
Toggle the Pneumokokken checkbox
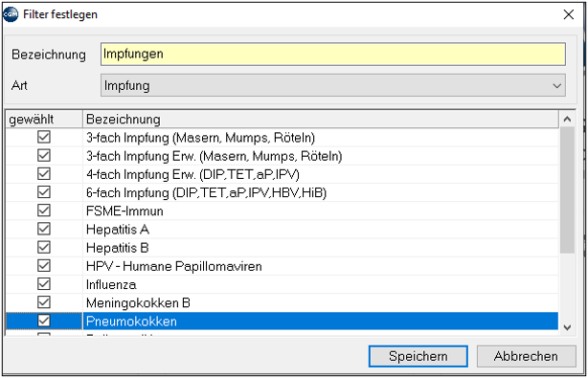(44, 321)
